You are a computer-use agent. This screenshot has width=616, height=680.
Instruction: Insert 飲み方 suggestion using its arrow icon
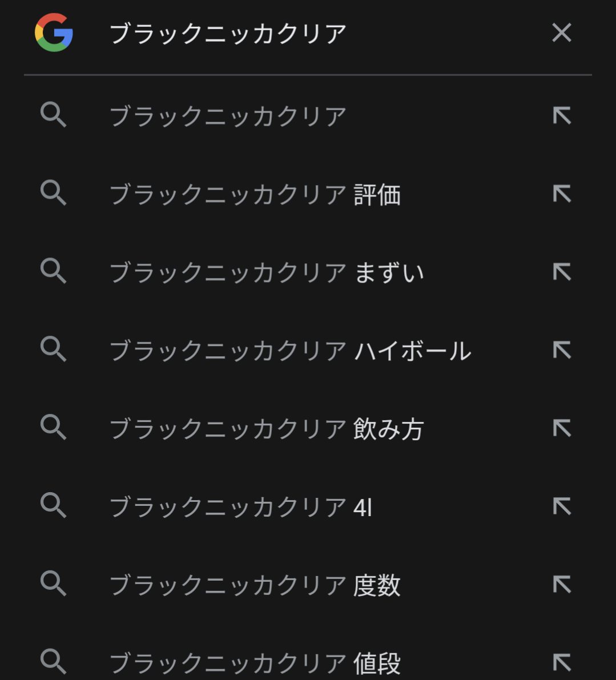point(562,428)
